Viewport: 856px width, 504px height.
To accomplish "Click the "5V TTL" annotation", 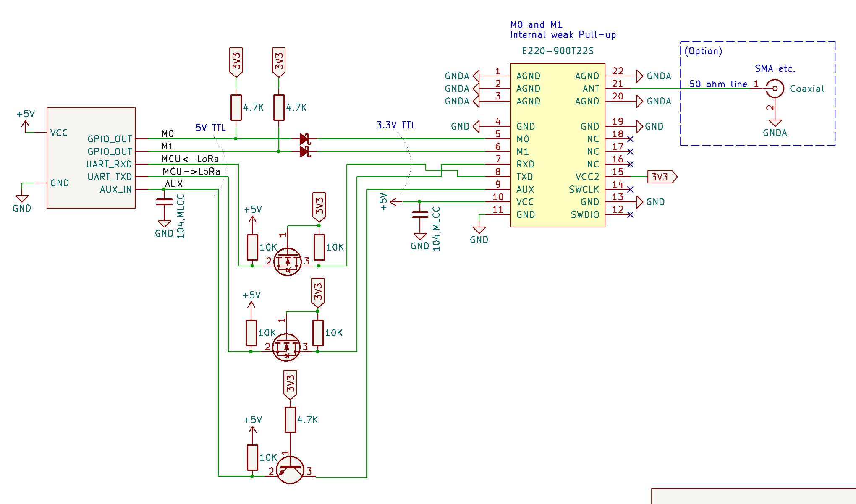I will [x=211, y=128].
